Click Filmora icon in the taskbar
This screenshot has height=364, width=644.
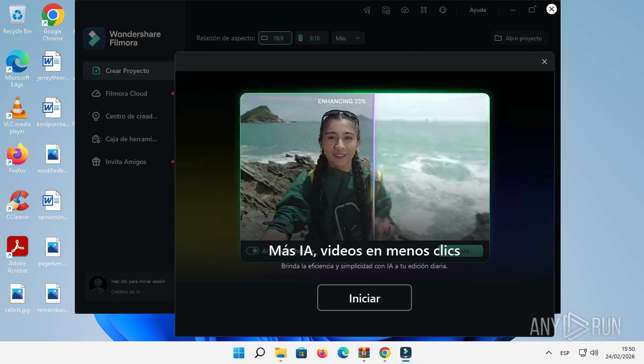click(406, 353)
